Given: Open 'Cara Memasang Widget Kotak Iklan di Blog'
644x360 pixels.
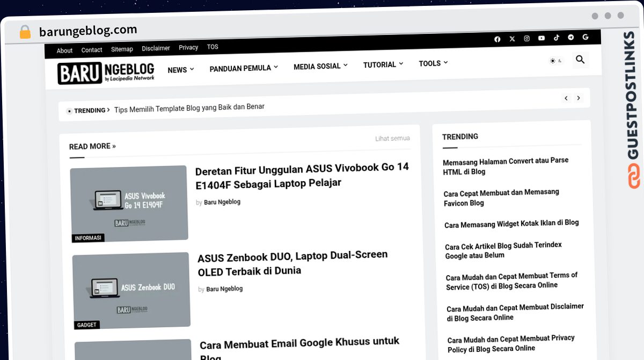Looking at the screenshot, I should tap(511, 224).
